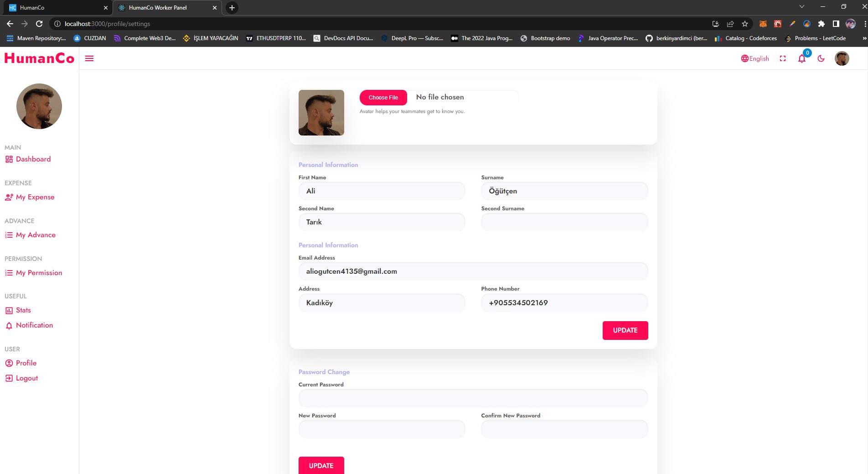
Task: Click UPDATE under Personal Information
Action: click(x=625, y=330)
